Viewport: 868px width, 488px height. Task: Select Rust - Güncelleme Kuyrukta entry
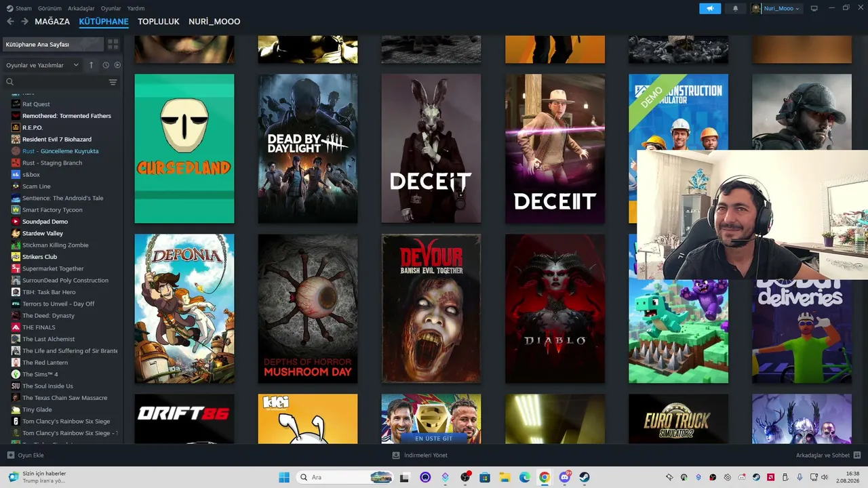tap(62, 151)
